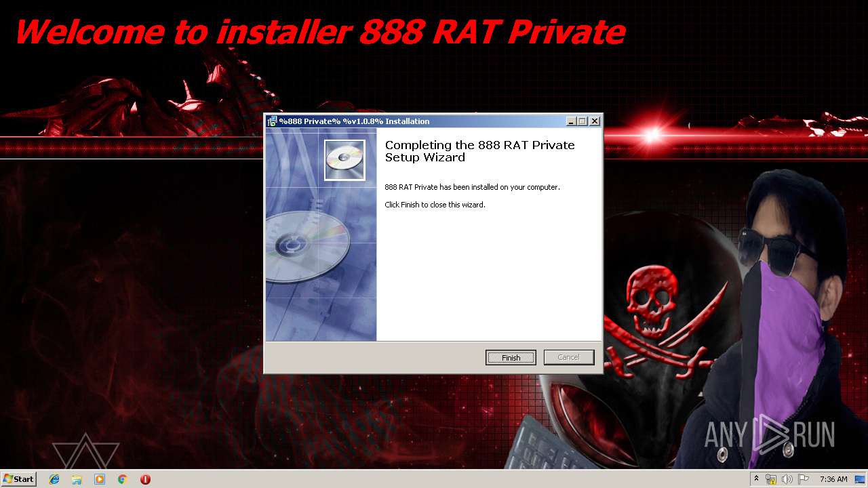
Task: Click the red Opera-style taskbar icon
Action: click(145, 479)
